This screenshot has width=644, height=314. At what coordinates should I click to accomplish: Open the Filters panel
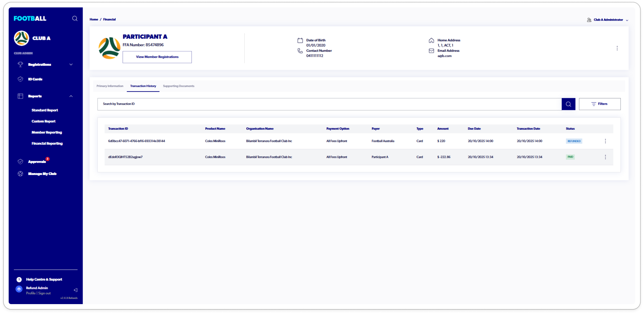[599, 104]
